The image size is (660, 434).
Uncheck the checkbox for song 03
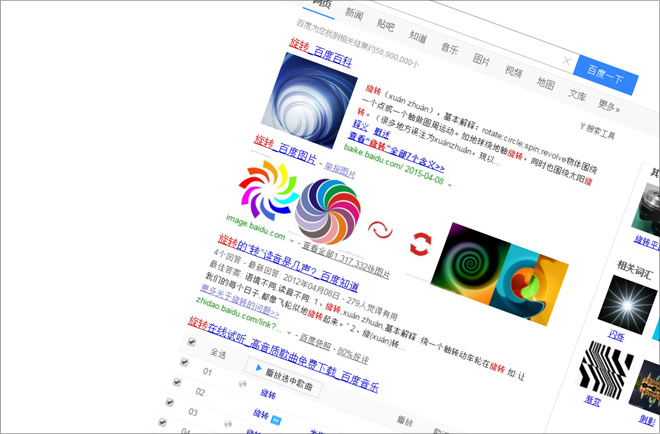tap(170, 402)
